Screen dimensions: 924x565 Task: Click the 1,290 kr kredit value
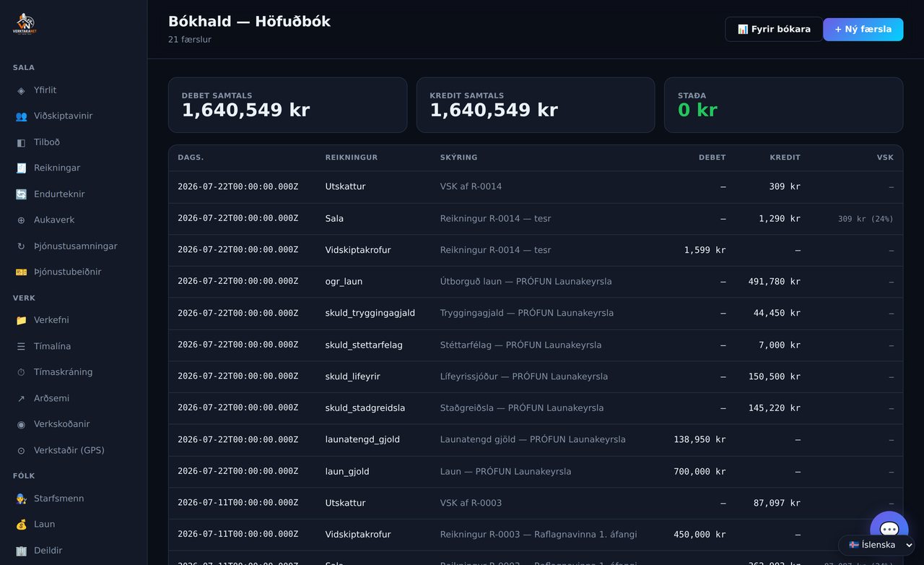780,218
